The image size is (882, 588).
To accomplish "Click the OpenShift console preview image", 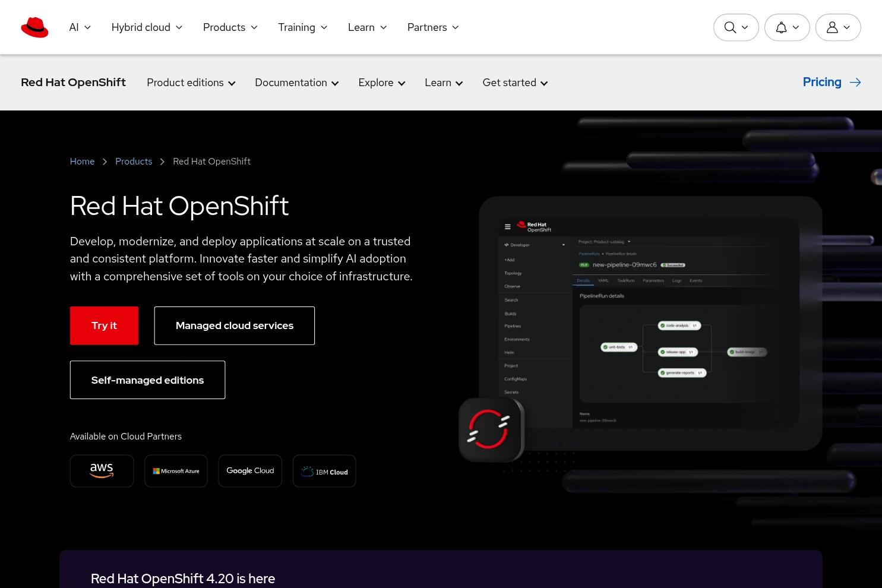I will 650,323.
